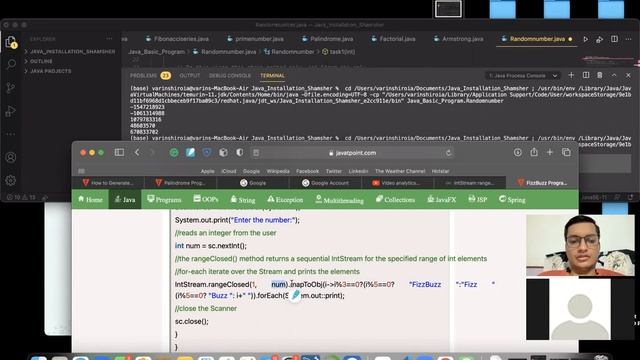The image size is (640, 360).
Task: Open Safari downloads icon
Action: pyautogui.click(x=518, y=152)
